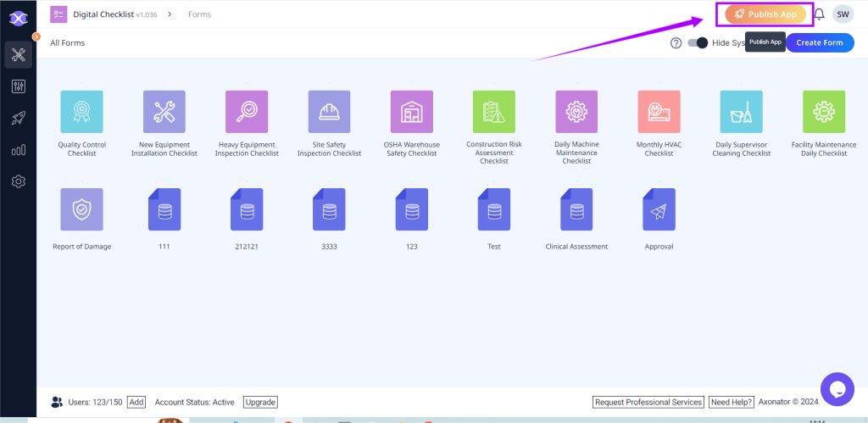
Task: Click the Forms breadcrumb item
Action: pos(199,14)
